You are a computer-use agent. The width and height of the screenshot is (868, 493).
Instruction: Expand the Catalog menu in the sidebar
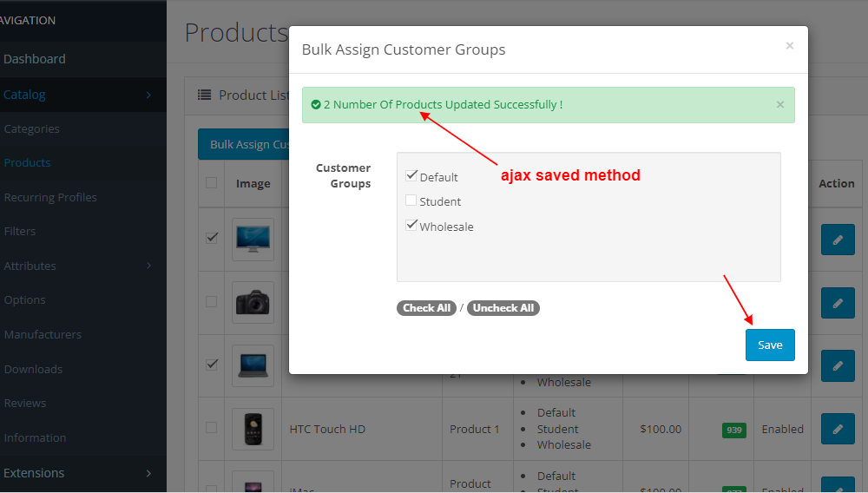[x=78, y=95]
